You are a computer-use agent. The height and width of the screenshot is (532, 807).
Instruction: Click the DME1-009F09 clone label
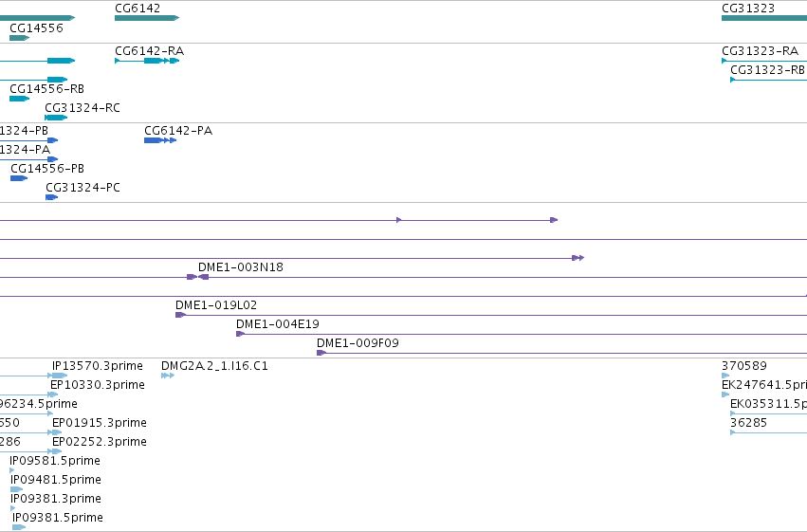(358, 343)
